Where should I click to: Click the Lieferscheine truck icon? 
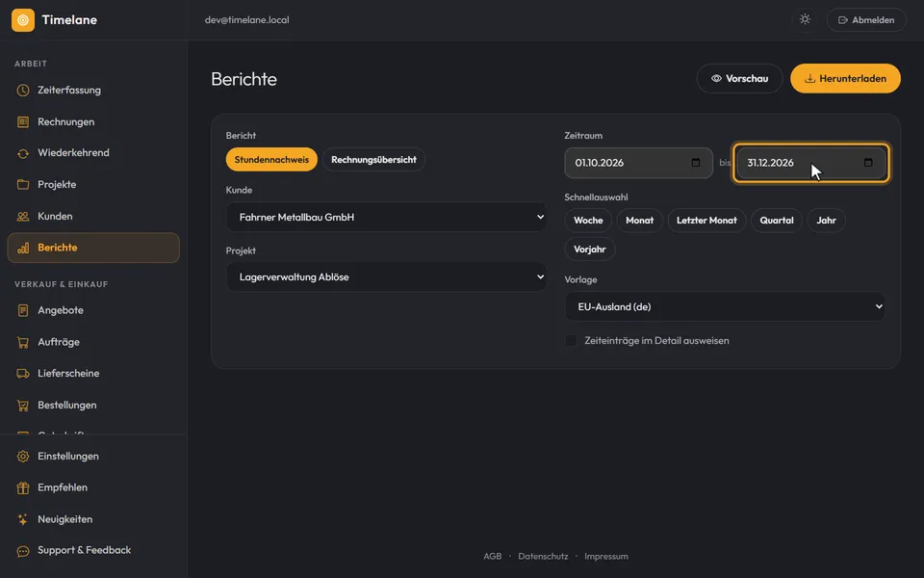(x=23, y=374)
